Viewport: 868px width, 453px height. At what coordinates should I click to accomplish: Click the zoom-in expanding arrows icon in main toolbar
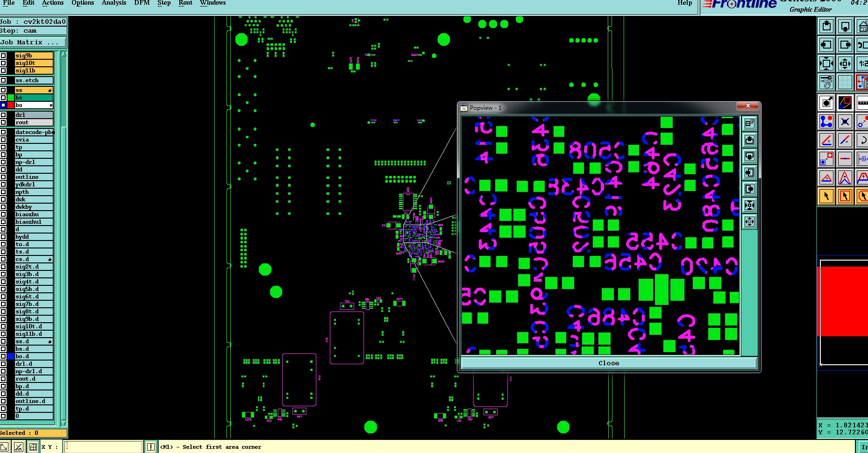pyautogui.click(x=826, y=64)
